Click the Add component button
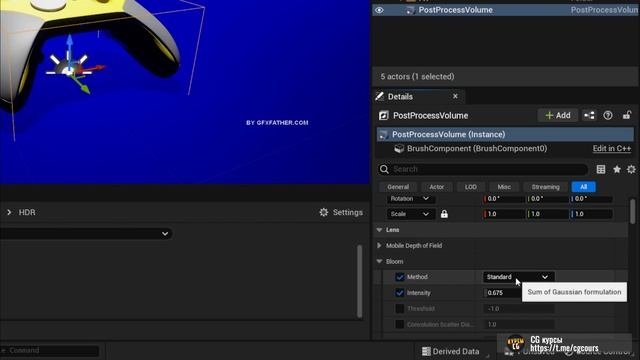The width and height of the screenshot is (640, 360). point(558,116)
